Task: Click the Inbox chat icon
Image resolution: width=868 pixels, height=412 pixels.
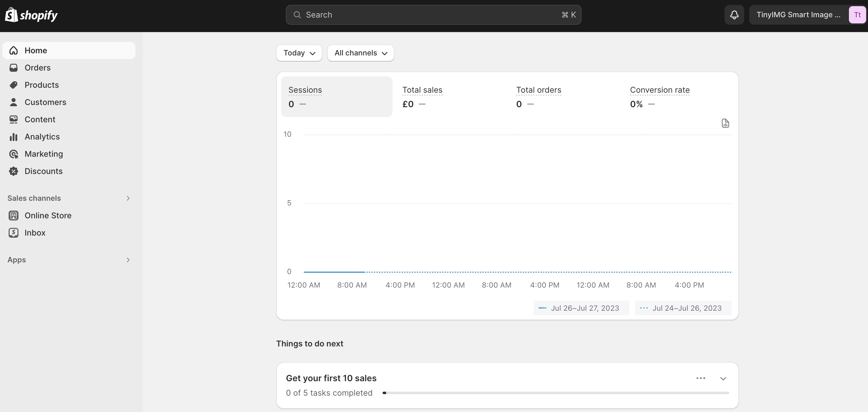Action: coord(14,232)
